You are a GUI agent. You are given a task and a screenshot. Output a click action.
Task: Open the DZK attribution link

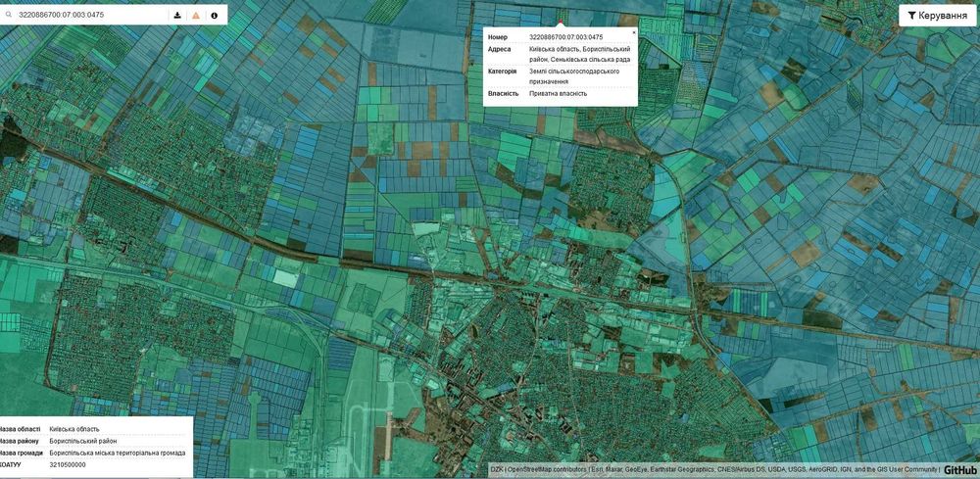pyautogui.click(x=497, y=469)
